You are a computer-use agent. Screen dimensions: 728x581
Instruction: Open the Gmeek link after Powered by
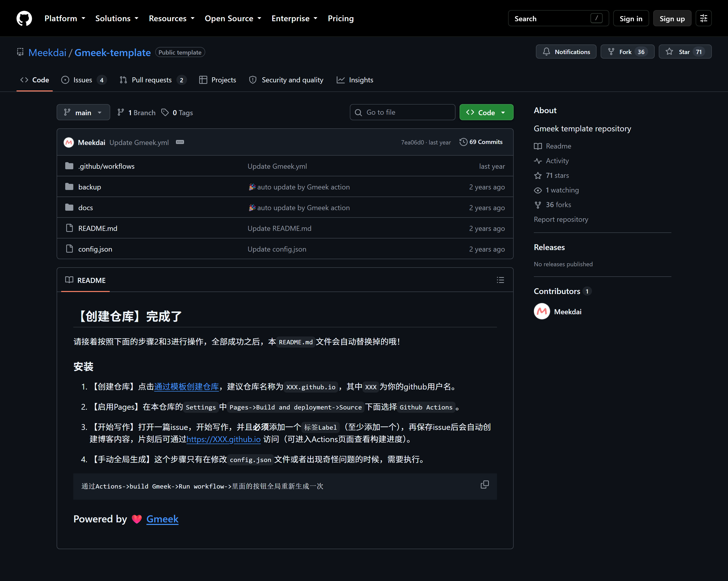point(163,519)
